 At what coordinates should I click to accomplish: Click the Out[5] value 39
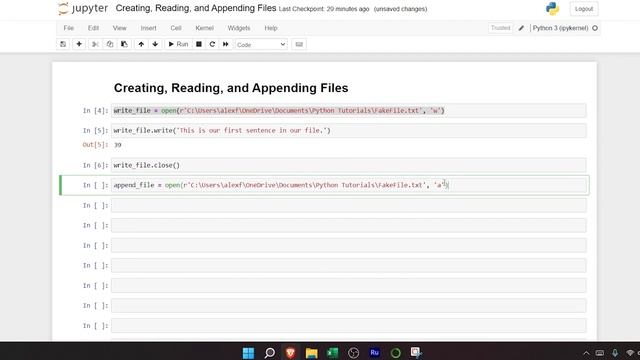click(118, 145)
